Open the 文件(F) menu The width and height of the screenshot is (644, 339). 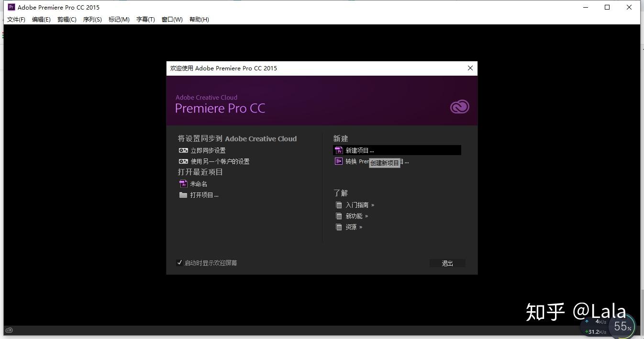[x=16, y=20]
